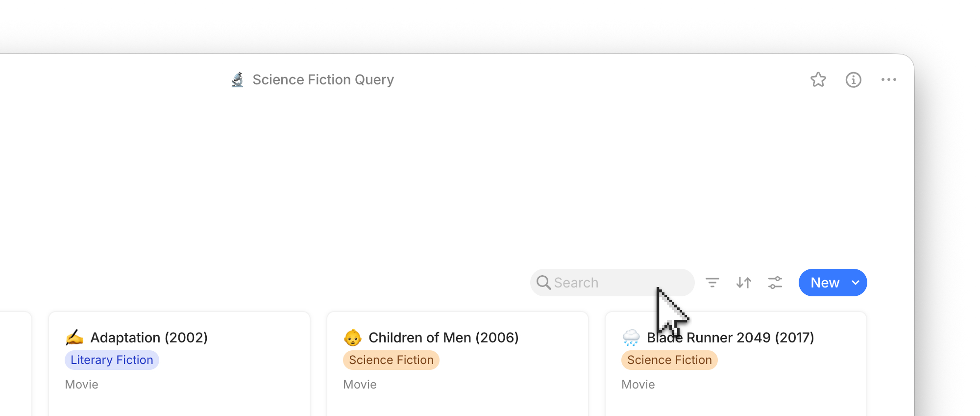Click the microscope icon by the title
The image size is (980, 416).
pos(238,79)
